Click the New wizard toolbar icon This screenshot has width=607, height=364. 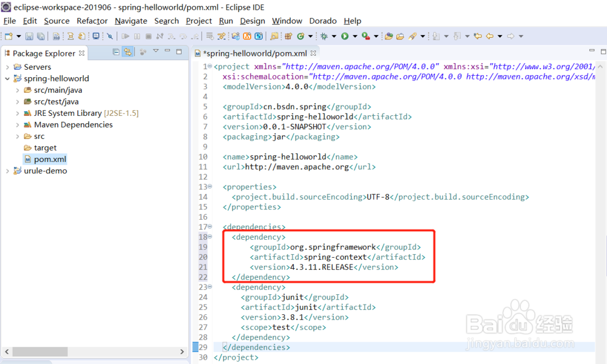(8, 36)
